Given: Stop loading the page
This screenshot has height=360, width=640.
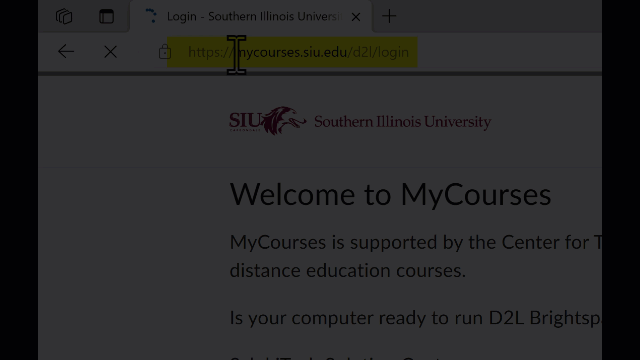Looking at the screenshot, I should click(110, 52).
